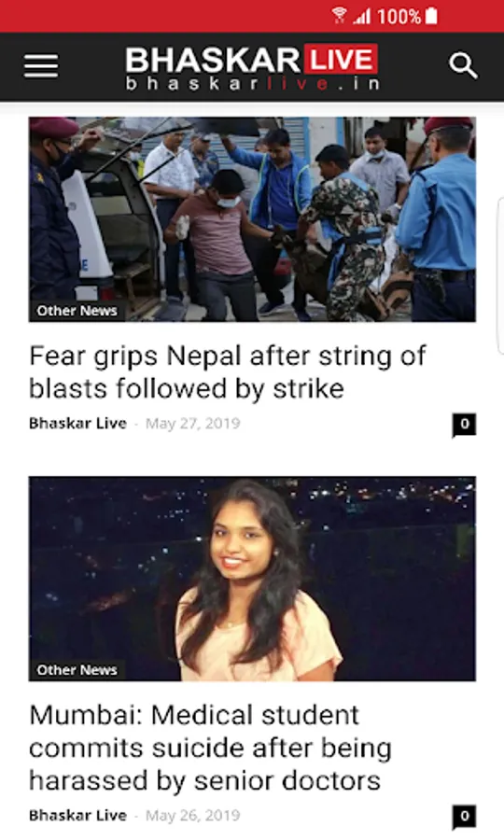Tap the battery indicator in status bar
The image size is (504, 840).
[x=431, y=16]
